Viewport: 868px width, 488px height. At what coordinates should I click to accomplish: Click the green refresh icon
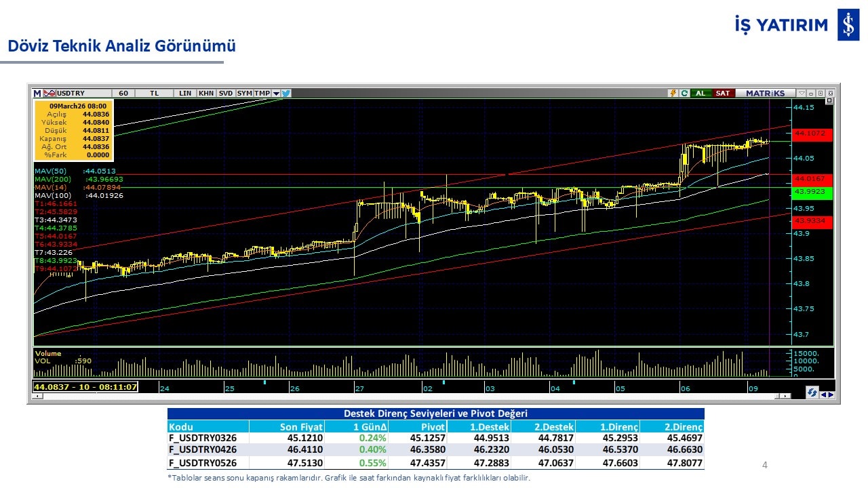click(x=684, y=93)
